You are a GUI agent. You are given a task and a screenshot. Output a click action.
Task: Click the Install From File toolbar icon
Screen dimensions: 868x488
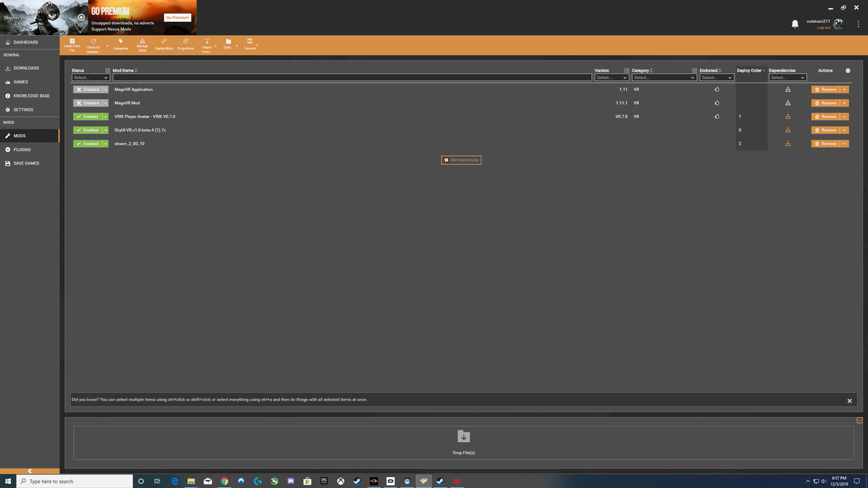click(72, 45)
